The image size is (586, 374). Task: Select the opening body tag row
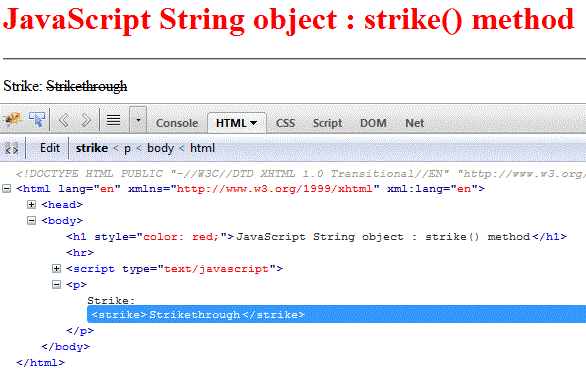pos(62,221)
